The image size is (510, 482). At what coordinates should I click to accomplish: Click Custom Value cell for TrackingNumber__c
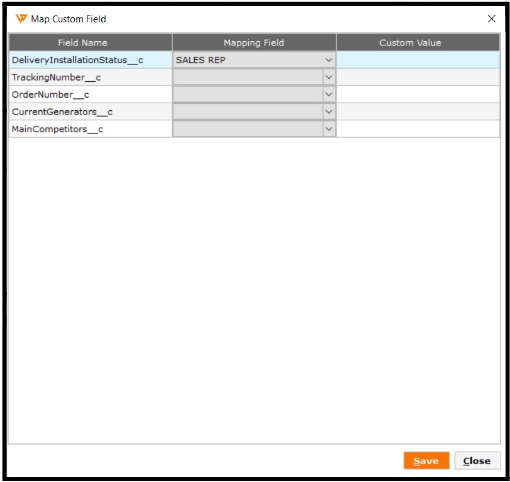click(418, 77)
